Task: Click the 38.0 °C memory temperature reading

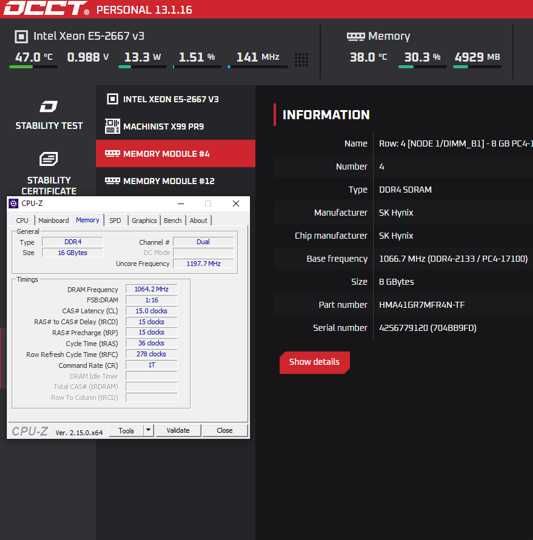Action: click(x=368, y=57)
